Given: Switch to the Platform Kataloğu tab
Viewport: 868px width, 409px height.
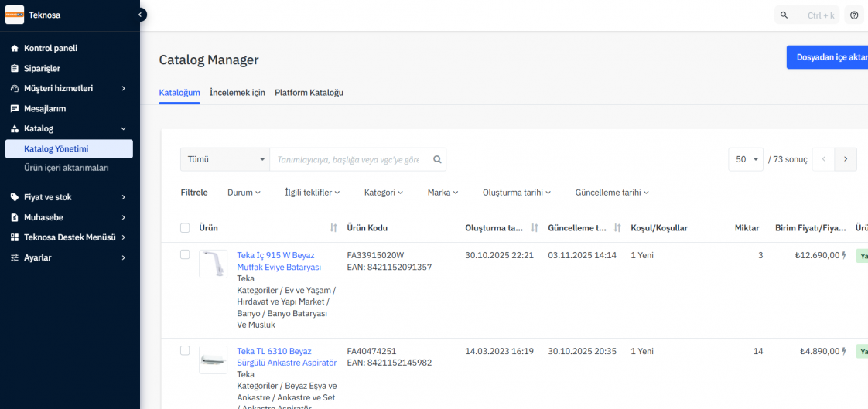Looking at the screenshot, I should click(x=309, y=93).
